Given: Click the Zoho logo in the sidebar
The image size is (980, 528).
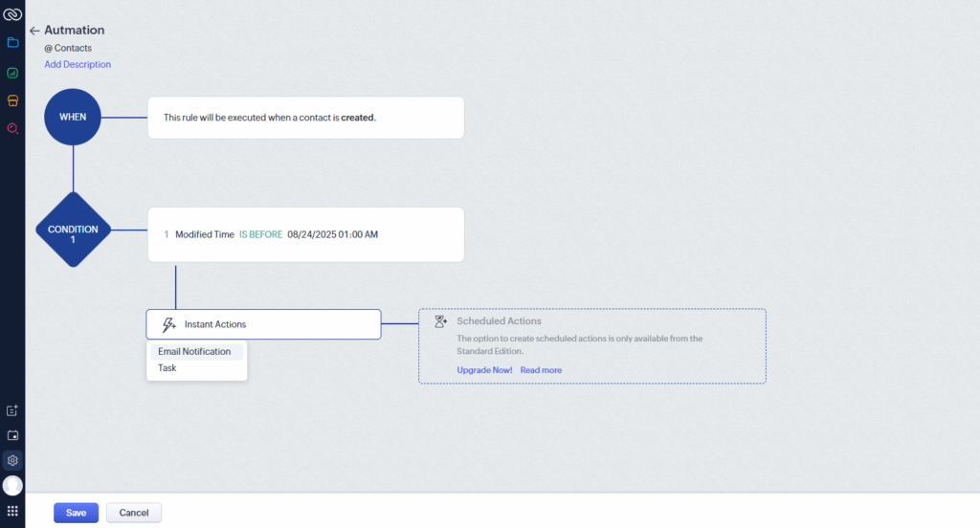Looking at the screenshot, I should [x=12, y=14].
